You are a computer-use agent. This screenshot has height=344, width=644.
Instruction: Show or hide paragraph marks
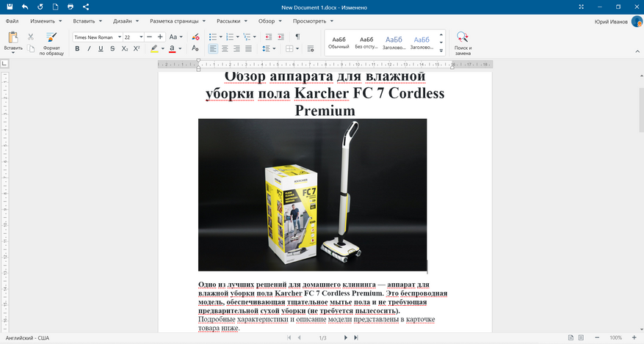click(x=298, y=37)
